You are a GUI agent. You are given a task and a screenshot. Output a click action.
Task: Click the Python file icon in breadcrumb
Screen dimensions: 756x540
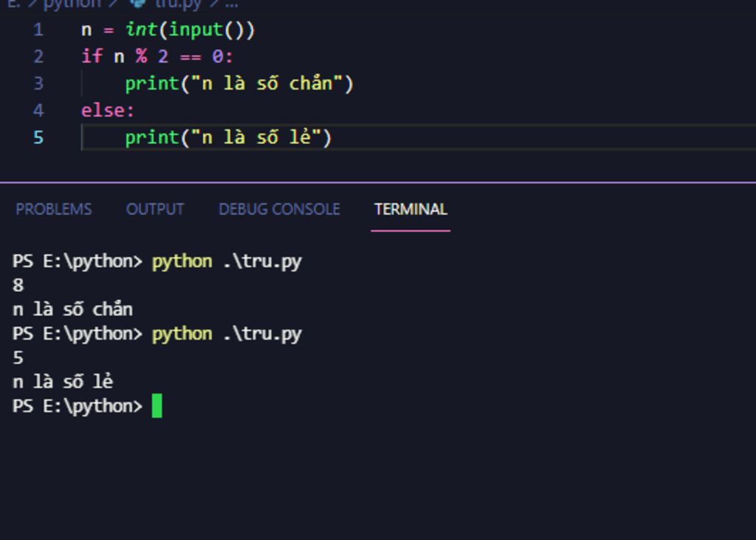point(138,3)
